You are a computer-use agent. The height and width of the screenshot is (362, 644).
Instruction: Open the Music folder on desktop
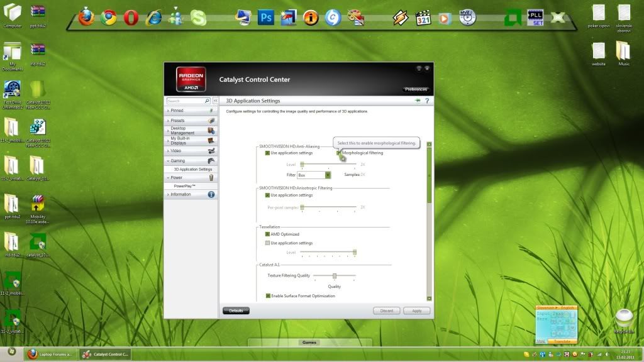pos(623,53)
